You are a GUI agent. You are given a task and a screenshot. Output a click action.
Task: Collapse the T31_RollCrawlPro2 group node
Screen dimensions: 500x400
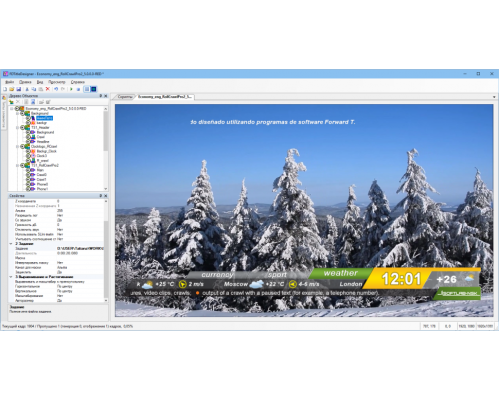coord(17,165)
